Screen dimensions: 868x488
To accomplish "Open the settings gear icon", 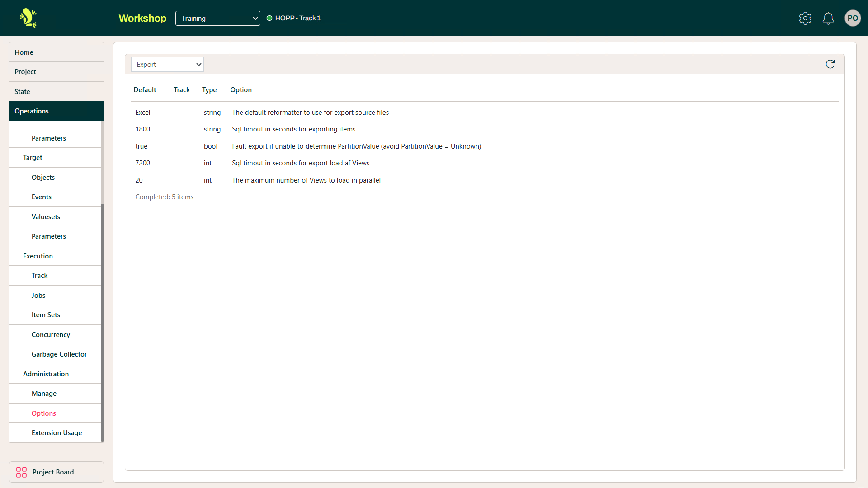I will pos(805,18).
